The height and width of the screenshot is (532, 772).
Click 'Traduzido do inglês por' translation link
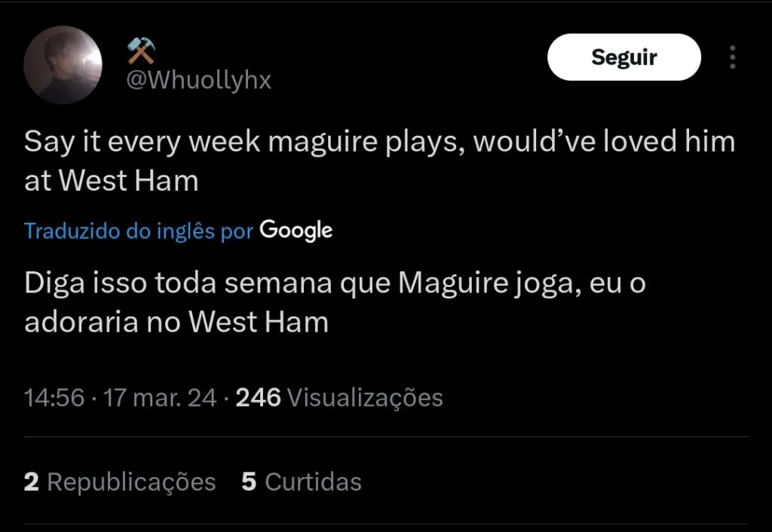coord(138,231)
